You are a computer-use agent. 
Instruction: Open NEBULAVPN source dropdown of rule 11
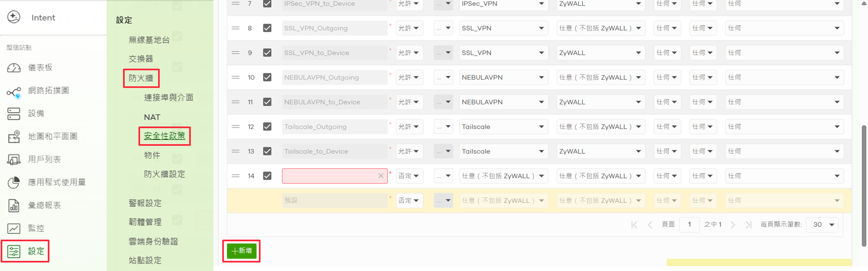(x=503, y=102)
